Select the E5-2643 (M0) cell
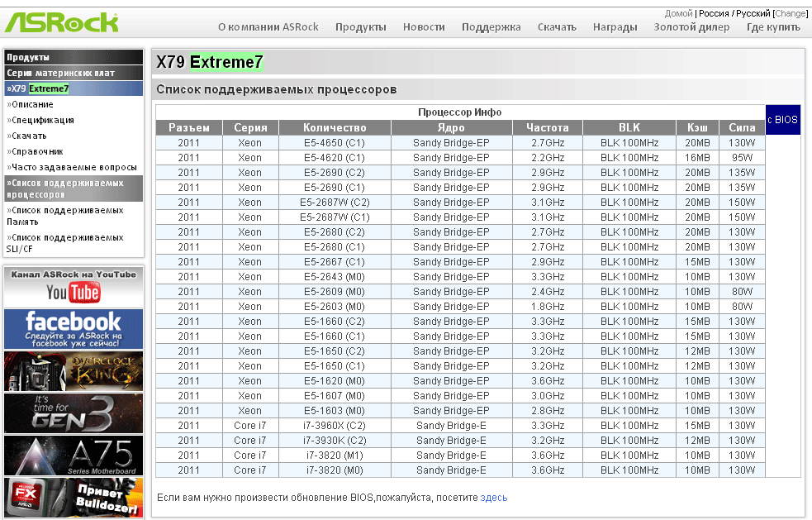812x520 pixels. pyautogui.click(x=335, y=277)
